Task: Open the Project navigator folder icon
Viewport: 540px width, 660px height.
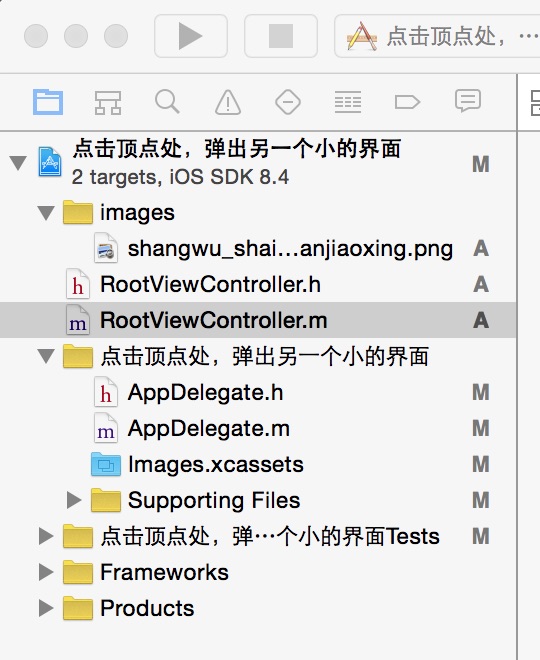Action: click(48, 102)
